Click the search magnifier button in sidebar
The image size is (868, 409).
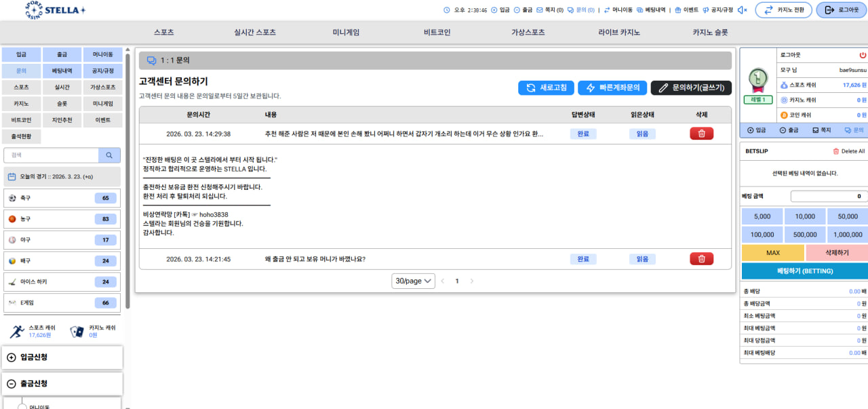tap(108, 155)
